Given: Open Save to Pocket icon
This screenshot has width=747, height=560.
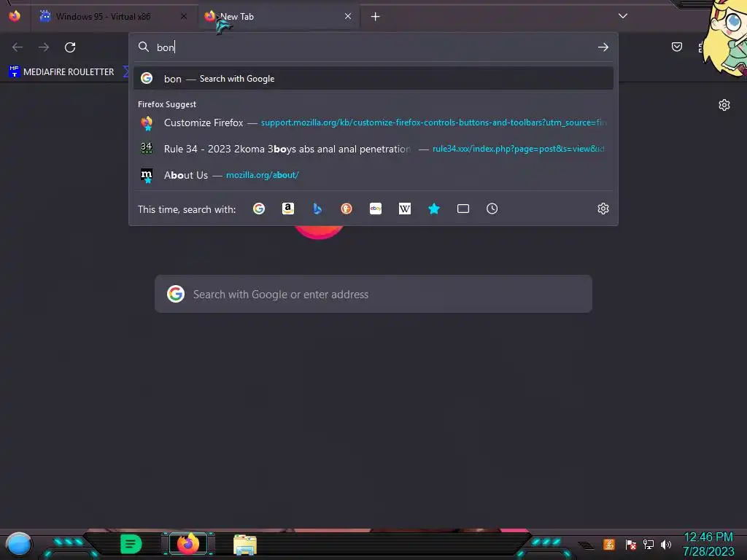Looking at the screenshot, I should click(677, 47).
